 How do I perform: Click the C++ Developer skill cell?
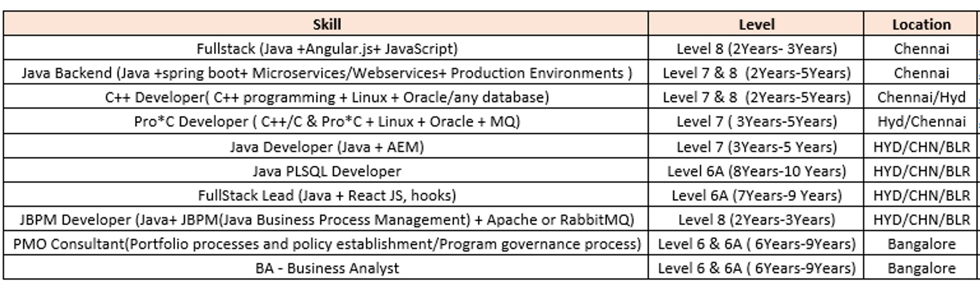(x=326, y=97)
